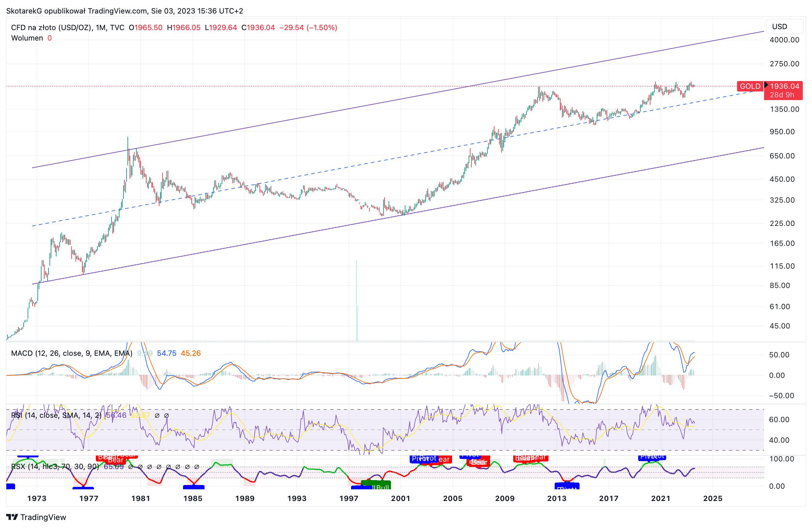Click the 1350.00 price axis label
This screenshot has width=812, height=528.
(x=784, y=110)
